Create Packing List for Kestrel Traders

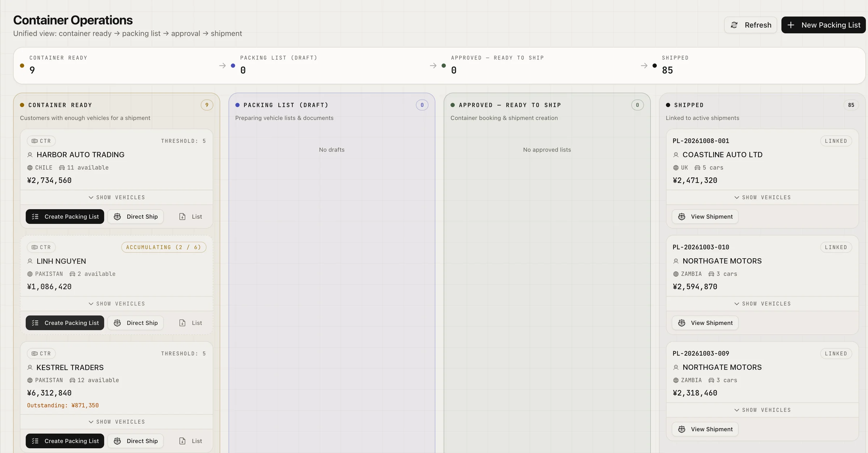(x=65, y=441)
